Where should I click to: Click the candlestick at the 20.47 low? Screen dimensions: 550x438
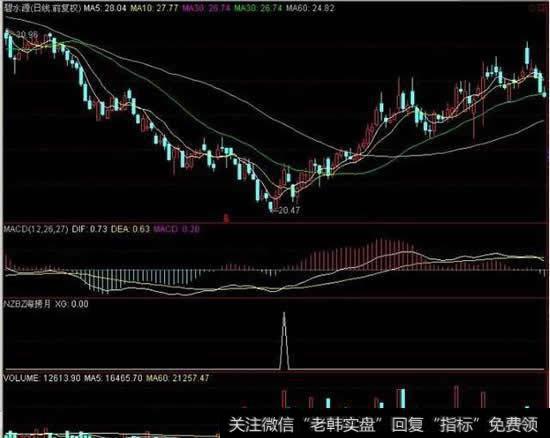[x=270, y=206]
